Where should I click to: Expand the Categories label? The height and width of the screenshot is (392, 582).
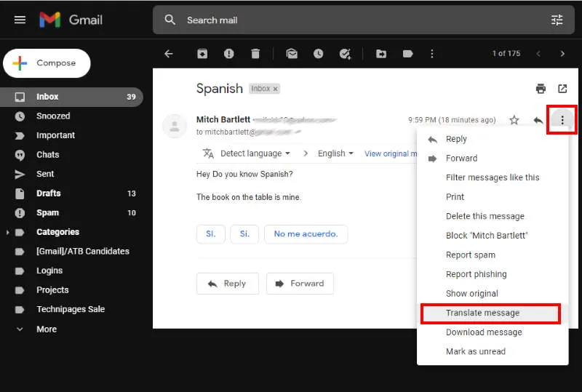[x=7, y=233]
